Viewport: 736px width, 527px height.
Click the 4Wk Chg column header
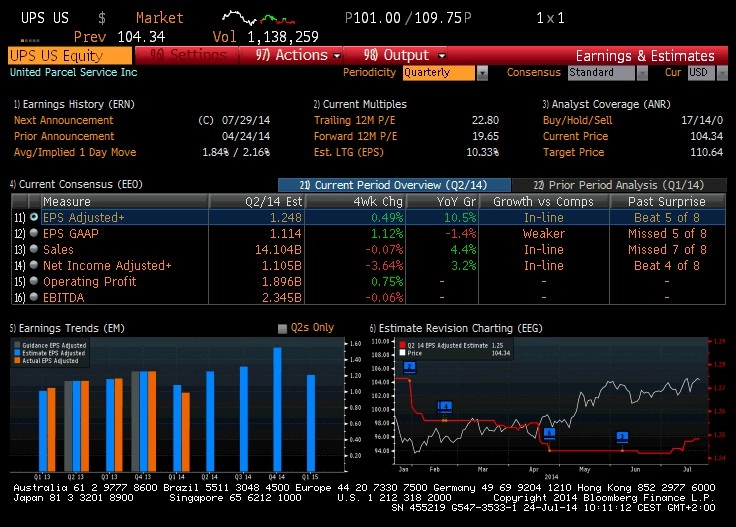[356, 201]
